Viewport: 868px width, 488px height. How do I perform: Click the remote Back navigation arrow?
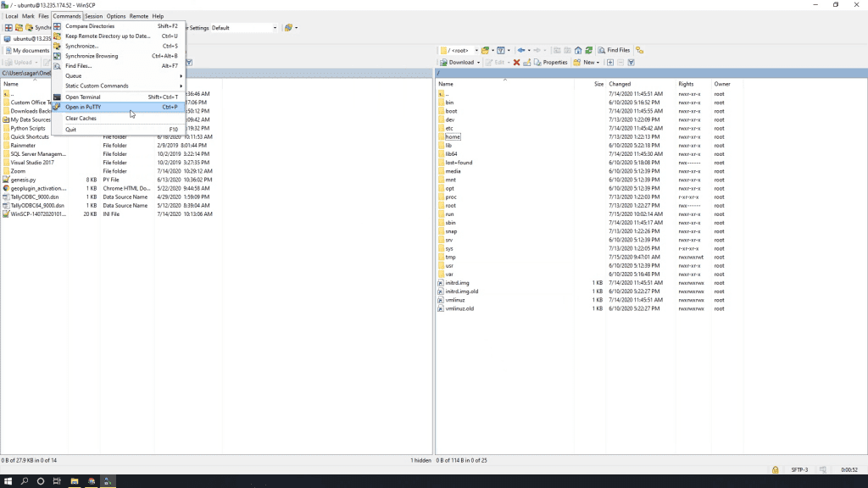(520, 50)
